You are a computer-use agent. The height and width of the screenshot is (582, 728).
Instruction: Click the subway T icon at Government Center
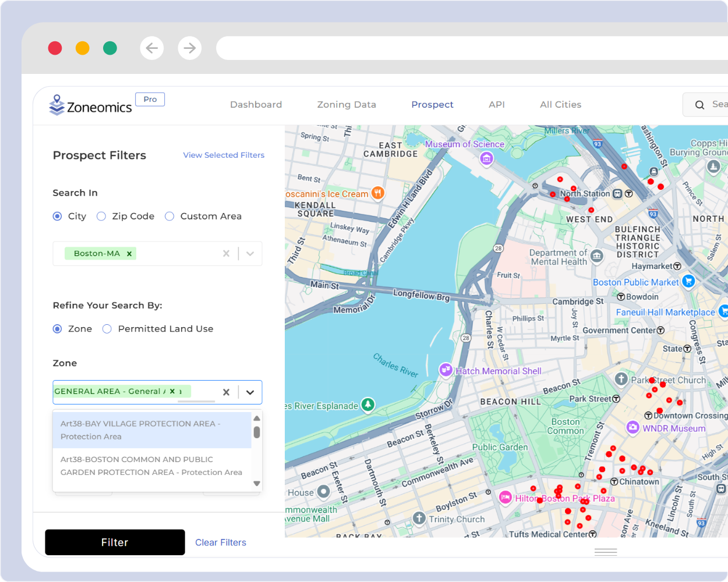coord(661,330)
